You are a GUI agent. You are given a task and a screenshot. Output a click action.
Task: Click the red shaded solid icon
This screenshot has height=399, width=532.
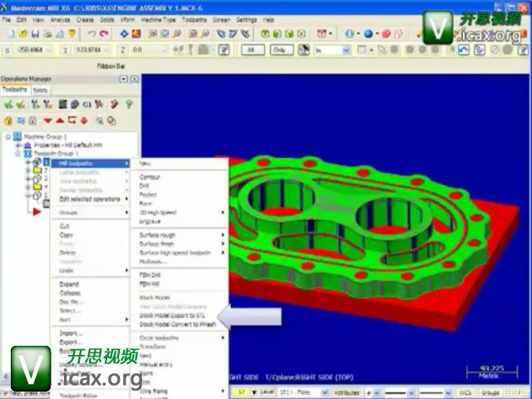point(387,33)
